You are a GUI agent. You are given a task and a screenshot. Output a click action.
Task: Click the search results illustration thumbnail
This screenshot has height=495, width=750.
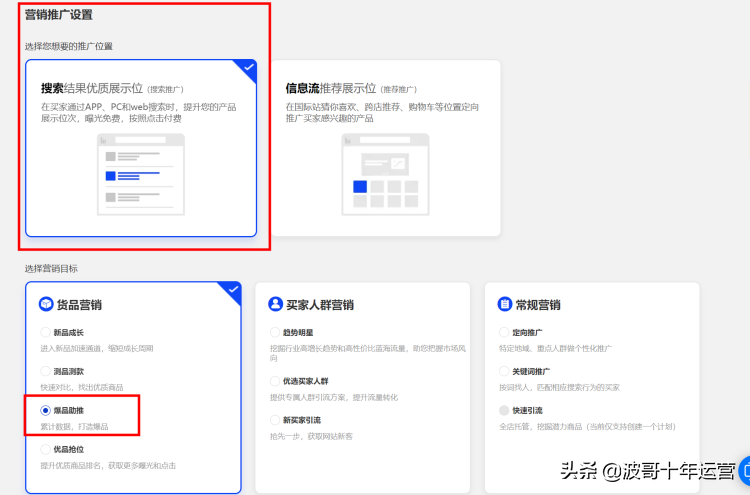pos(141,175)
